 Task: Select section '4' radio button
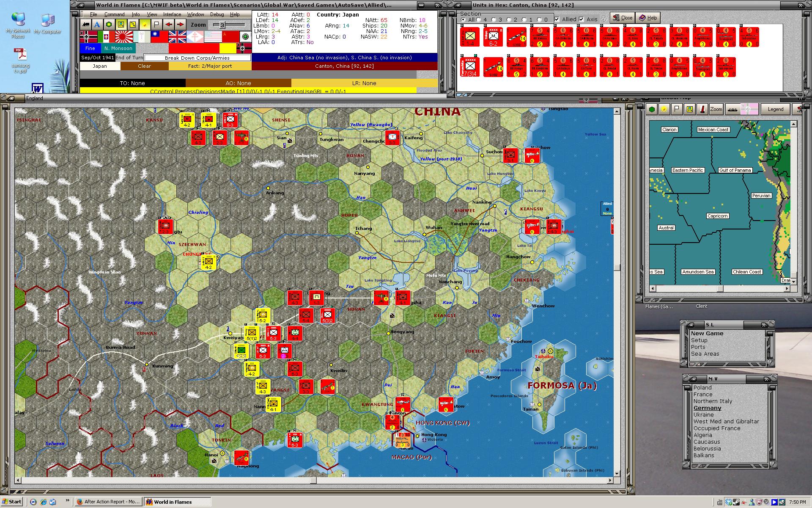point(479,19)
